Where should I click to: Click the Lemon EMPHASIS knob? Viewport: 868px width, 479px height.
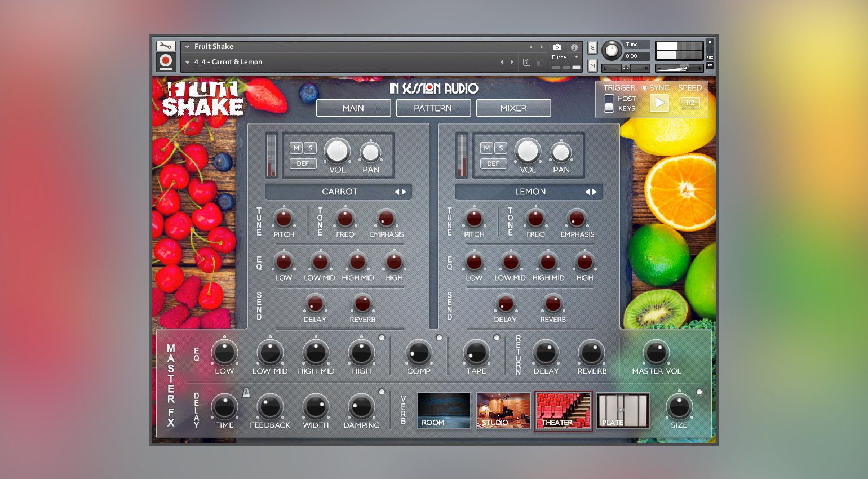tap(577, 218)
